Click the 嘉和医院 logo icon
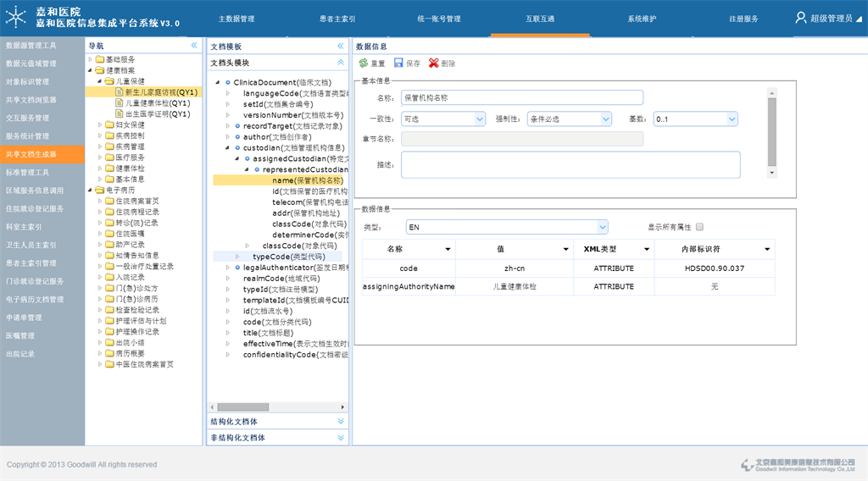Screen dimensions: 868x481 (16, 18)
